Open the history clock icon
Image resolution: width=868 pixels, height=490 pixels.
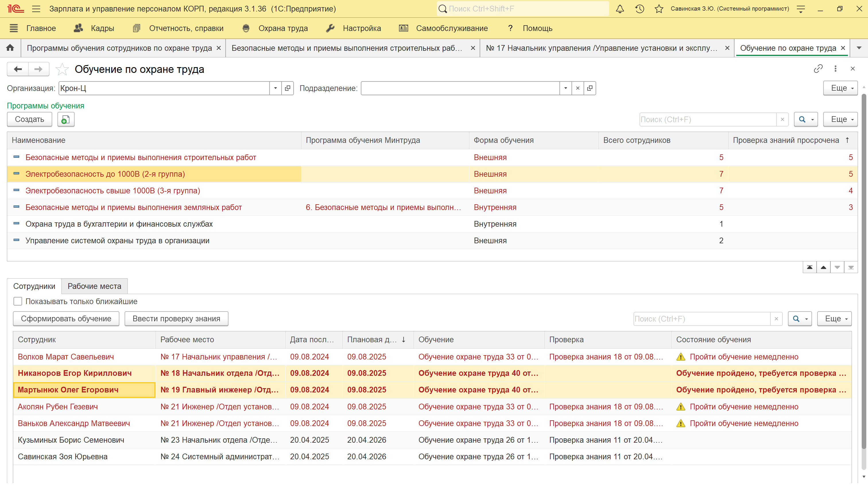639,9
